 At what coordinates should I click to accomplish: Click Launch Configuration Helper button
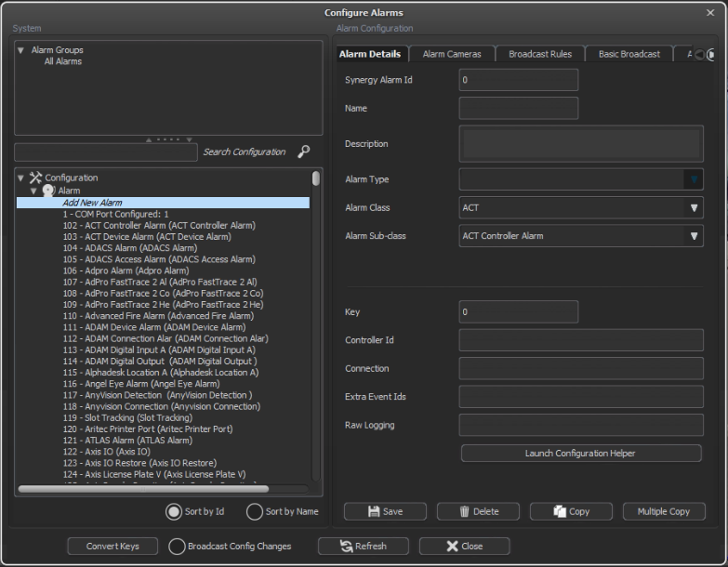pos(581,454)
